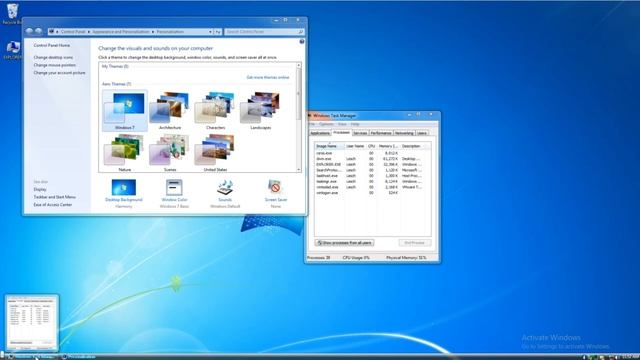Select the Scenes theme
This screenshot has width=640, height=360.
click(170, 152)
